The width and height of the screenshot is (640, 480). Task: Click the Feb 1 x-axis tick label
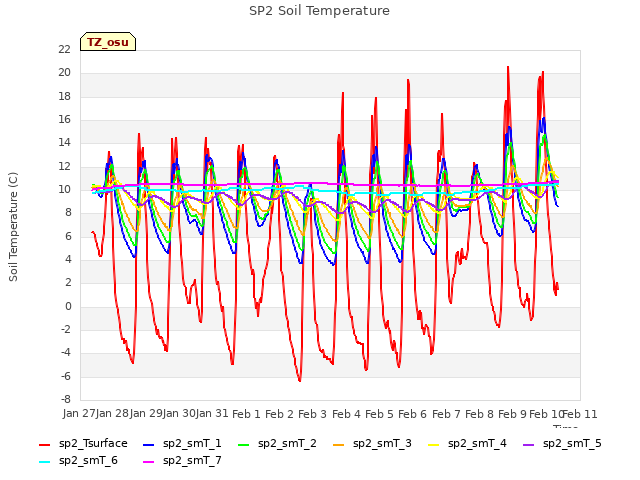[x=246, y=414]
